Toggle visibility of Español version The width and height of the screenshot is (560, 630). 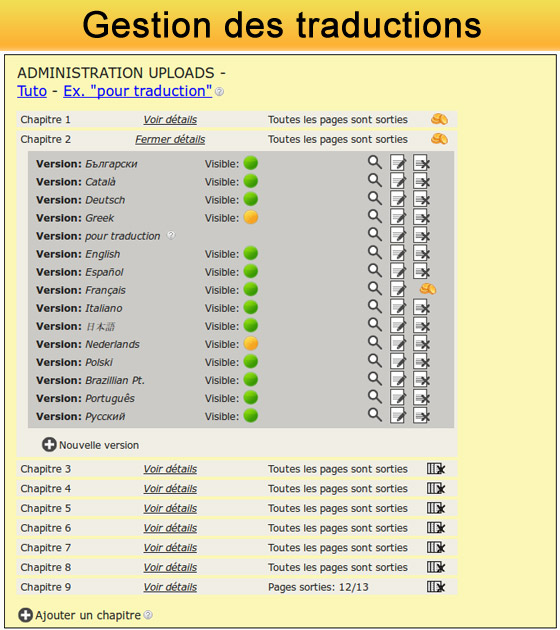251,272
